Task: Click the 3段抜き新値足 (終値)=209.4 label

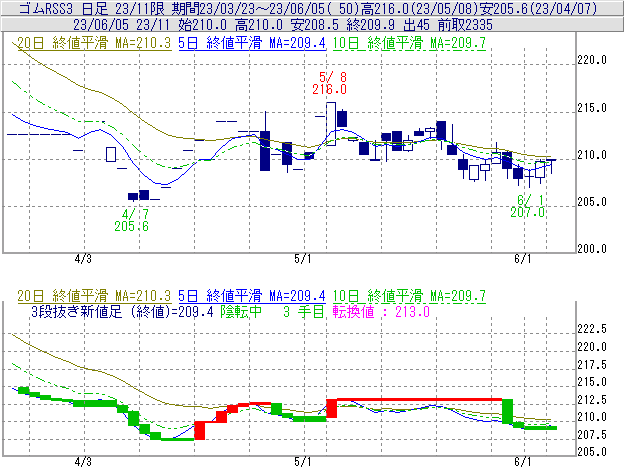Action: tap(122, 311)
